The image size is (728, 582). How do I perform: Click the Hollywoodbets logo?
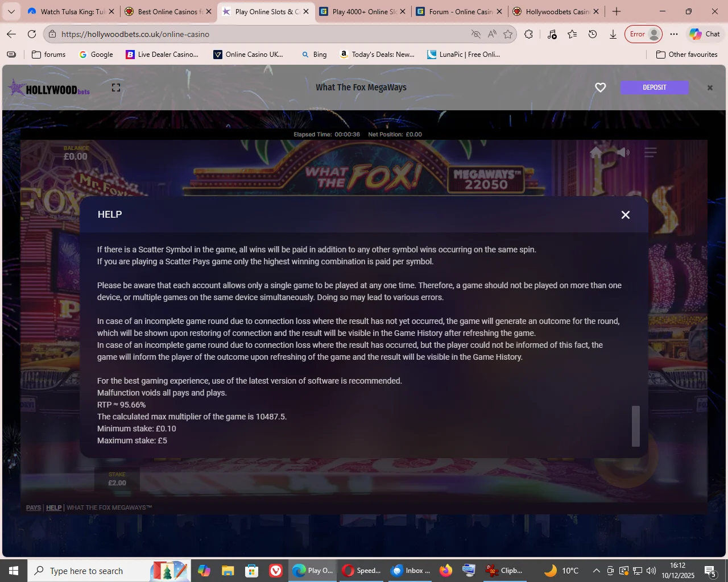pos(49,89)
